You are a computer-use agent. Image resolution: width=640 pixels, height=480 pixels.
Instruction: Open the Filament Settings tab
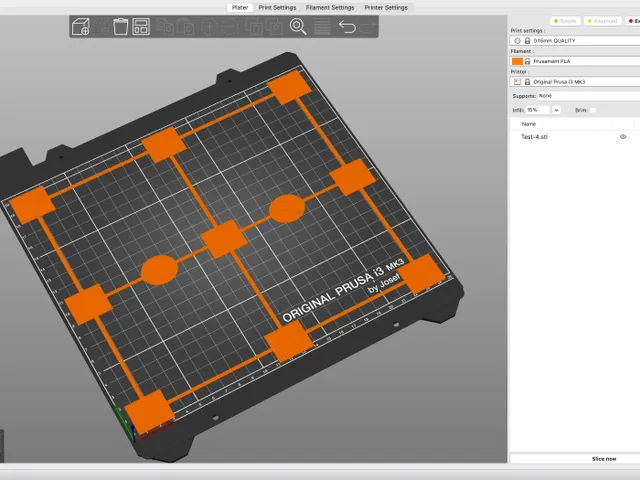click(330, 7)
